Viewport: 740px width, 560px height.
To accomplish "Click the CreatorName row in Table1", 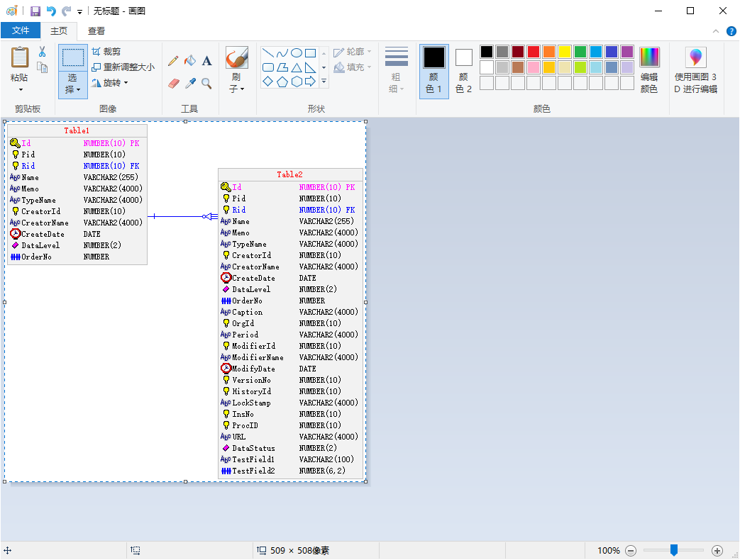I will pyautogui.click(x=77, y=223).
